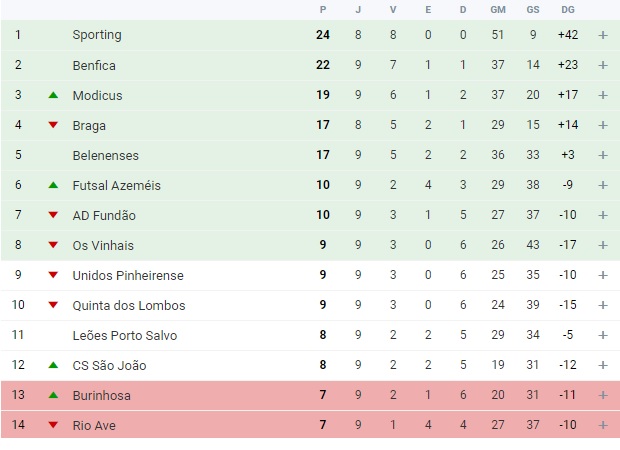Click the green up arrow beside Burinhosa
Image resolution: width=620 pixels, height=450 pixels.
coord(53,396)
